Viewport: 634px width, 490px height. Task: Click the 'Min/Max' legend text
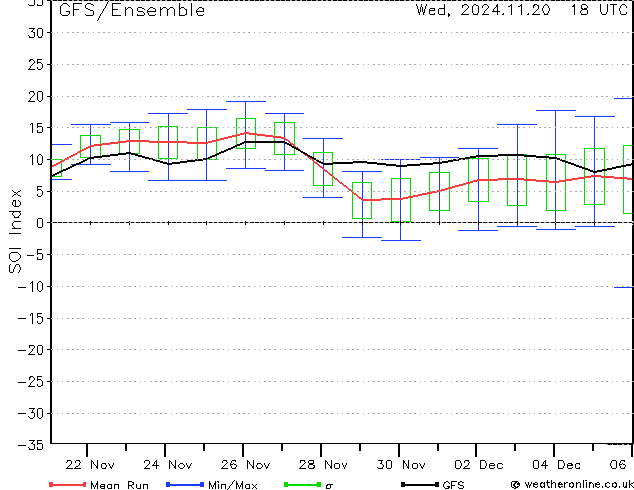[x=232, y=485]
